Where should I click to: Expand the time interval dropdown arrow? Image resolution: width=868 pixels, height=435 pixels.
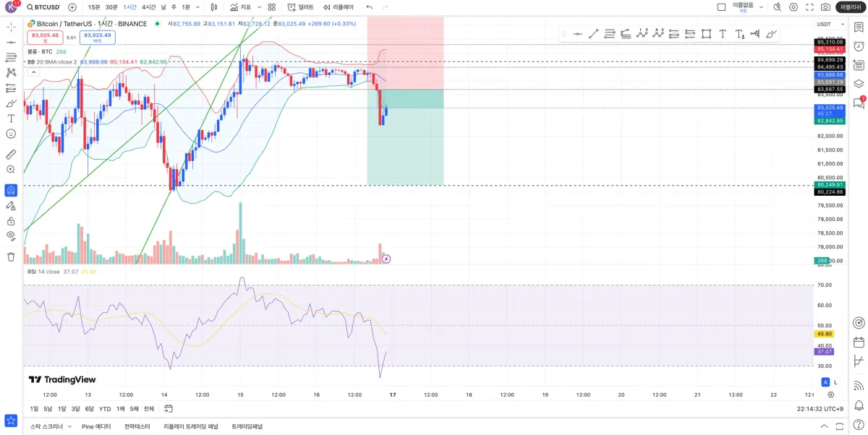pyautogui.click(x=198, y=7)
